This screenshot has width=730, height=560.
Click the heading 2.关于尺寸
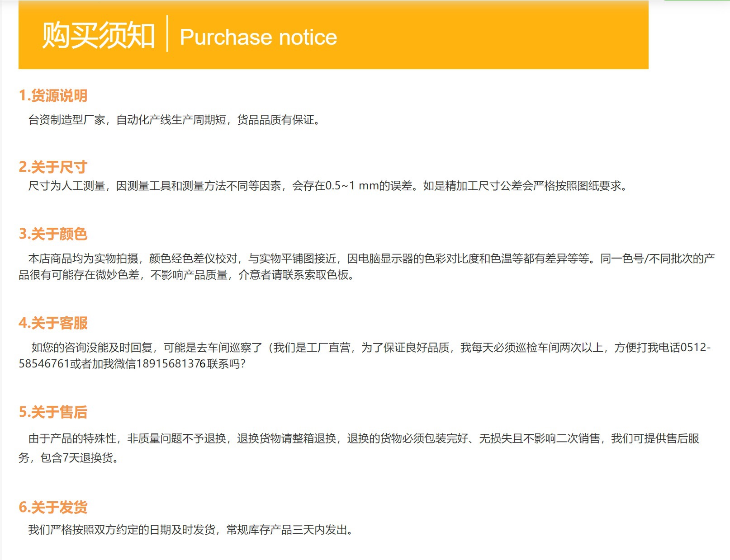coord(53,167)
